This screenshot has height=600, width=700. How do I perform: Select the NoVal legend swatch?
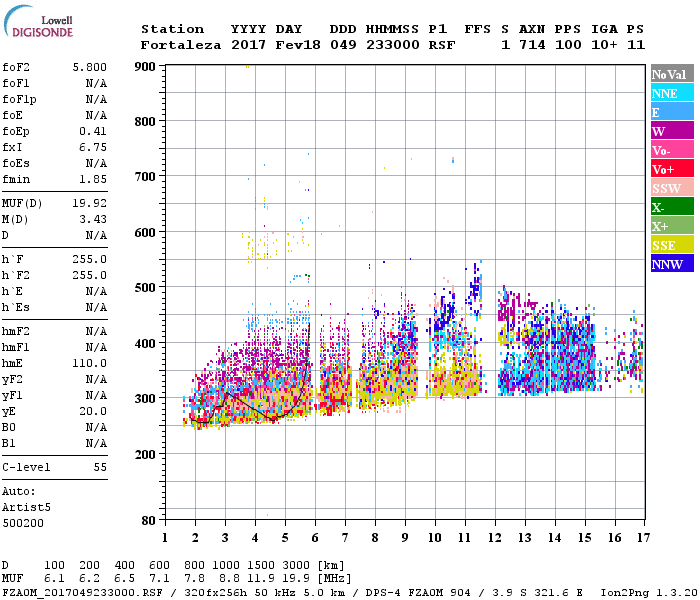tap(672, 74)
